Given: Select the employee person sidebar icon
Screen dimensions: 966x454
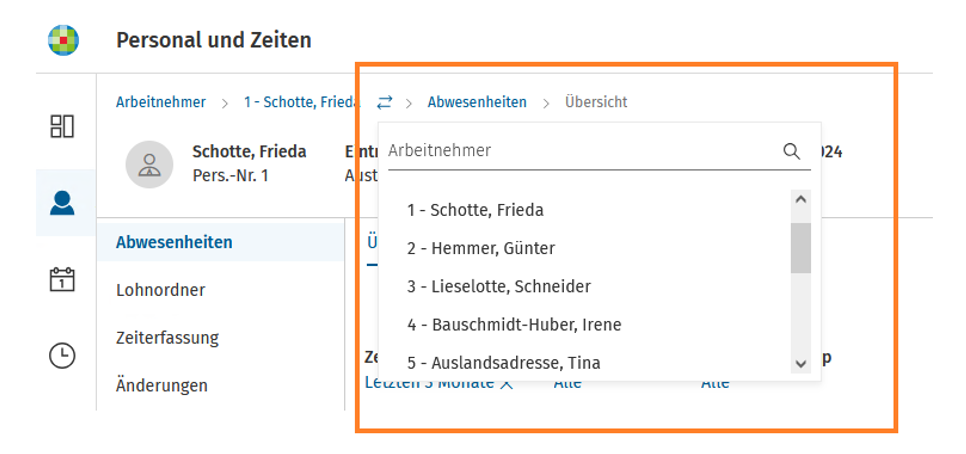Looking at the screenshot, I should tap(62, 203).
